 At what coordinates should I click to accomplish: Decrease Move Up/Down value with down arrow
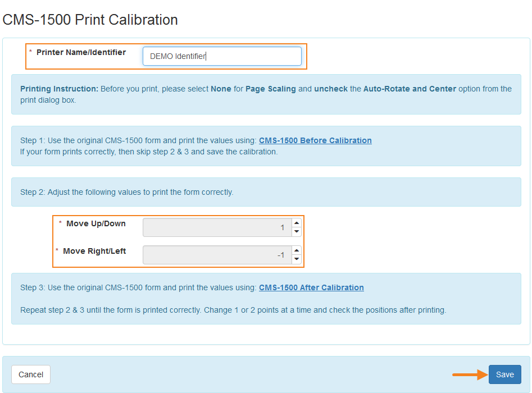297,232
